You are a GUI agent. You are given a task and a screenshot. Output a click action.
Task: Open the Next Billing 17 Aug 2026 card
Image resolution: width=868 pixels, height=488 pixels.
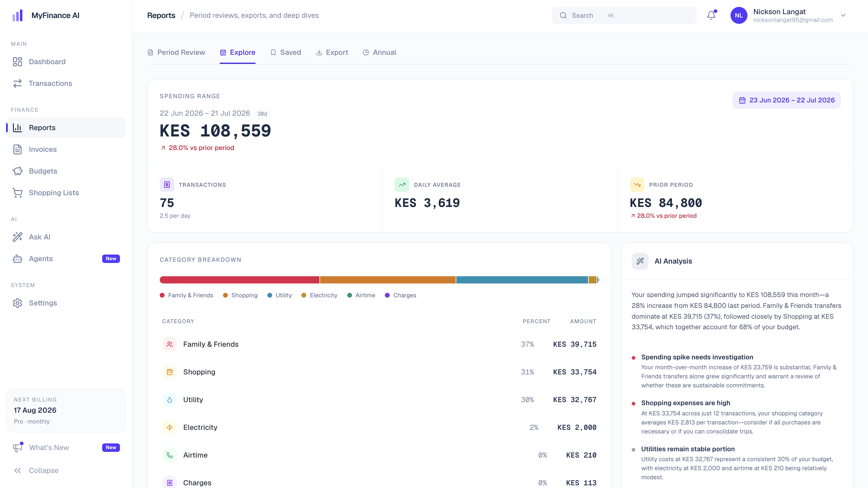[66, 411]
